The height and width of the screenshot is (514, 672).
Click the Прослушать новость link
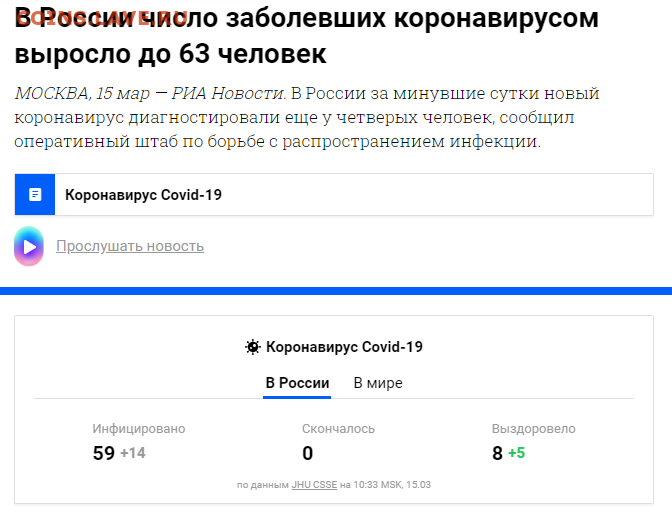click(x=130, y=246)
